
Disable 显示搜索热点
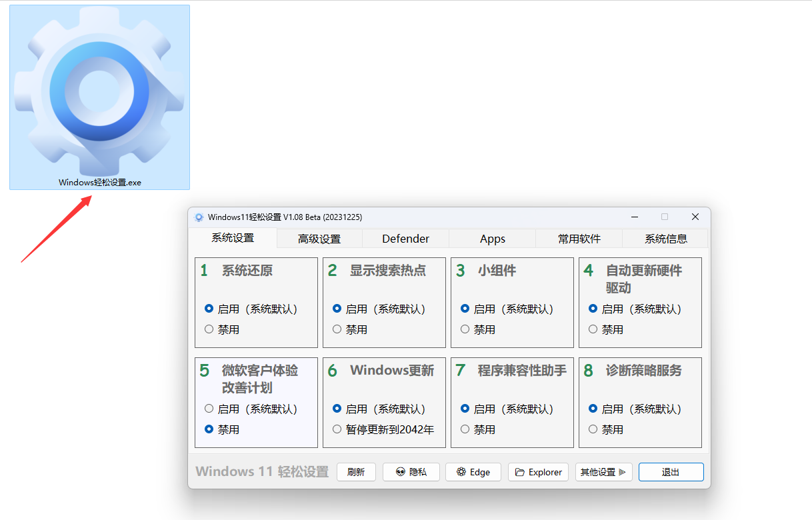click(x=337, y=329)
